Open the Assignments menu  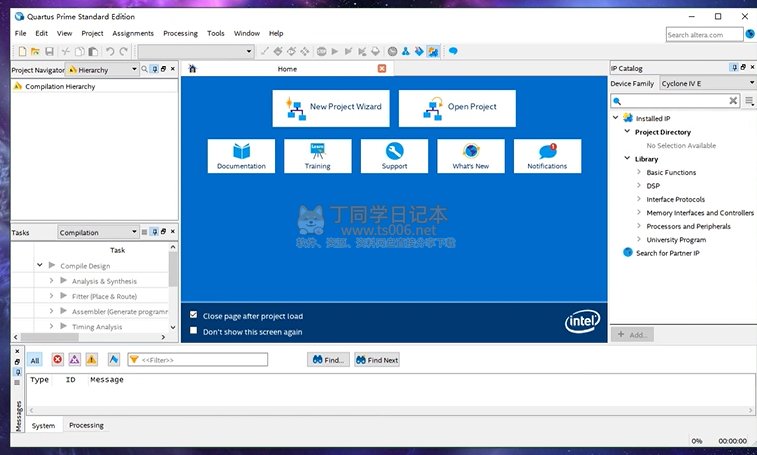pyautogui.click(x=133, y=33)
